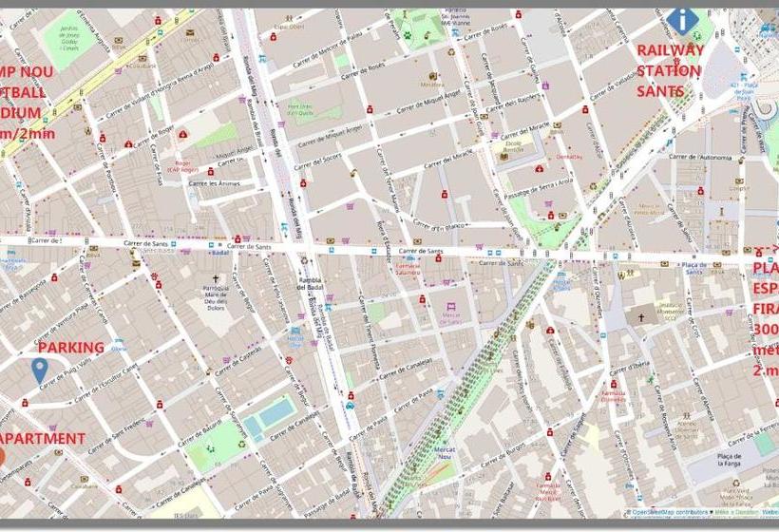Open the OpenStreetMap contributors link
779x532 pixels.
(x=669, y=512)
